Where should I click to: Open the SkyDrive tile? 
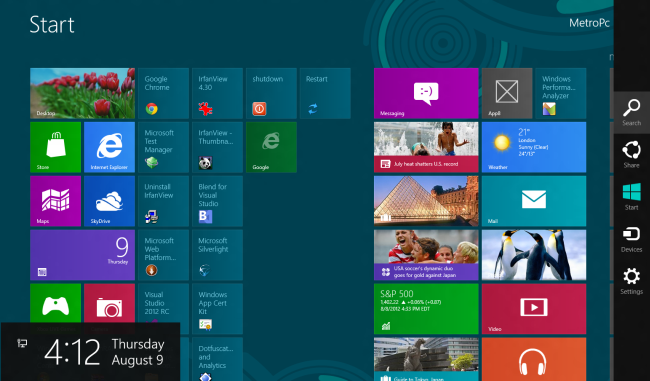[109, 201]
